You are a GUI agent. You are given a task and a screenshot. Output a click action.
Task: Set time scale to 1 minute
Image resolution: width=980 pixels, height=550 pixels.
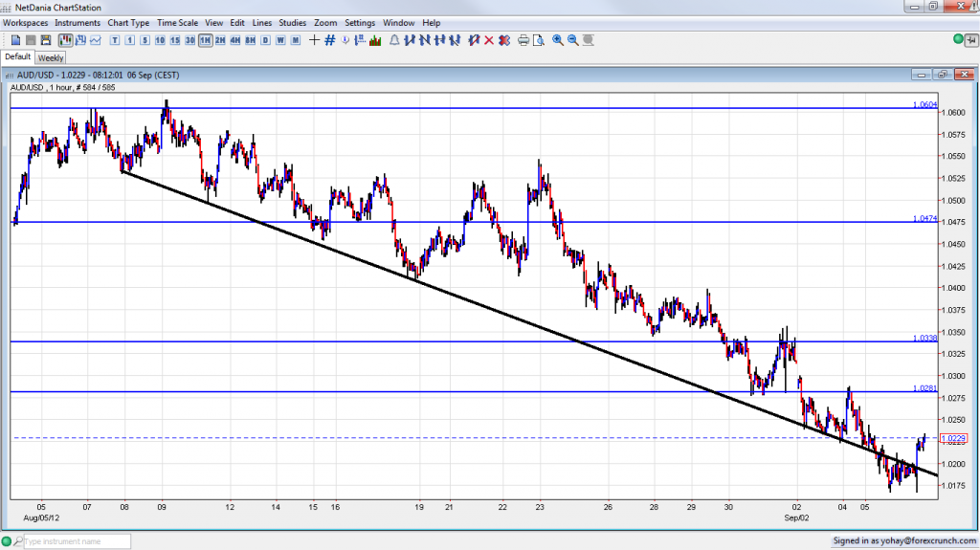click(x=129, y=40)
